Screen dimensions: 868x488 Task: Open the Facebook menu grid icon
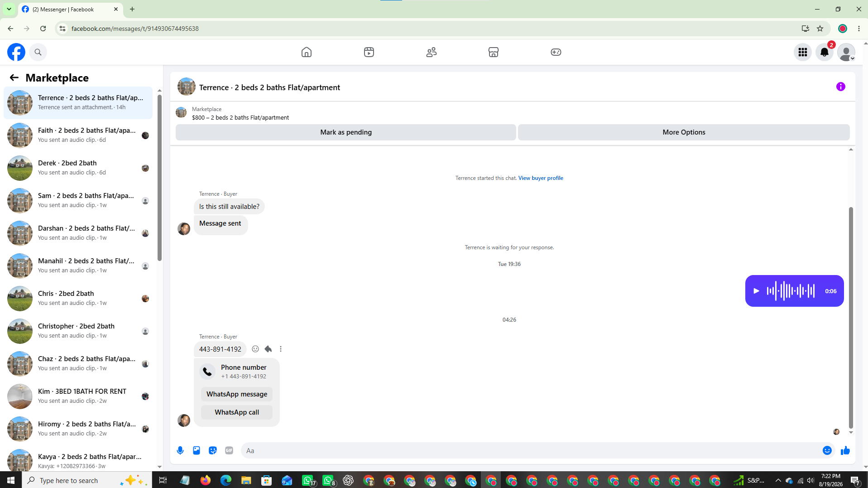(803, 52)
